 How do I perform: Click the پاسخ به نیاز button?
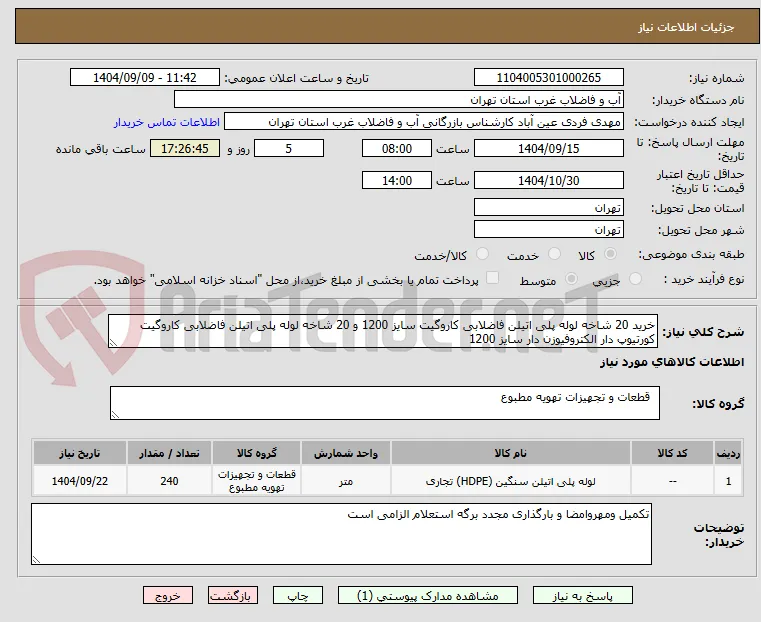point(582,595)
